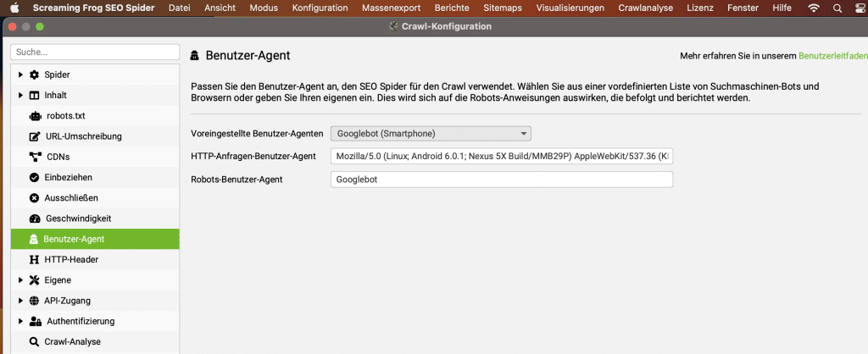Open the Hilfe menu

(x=782, y=8)
